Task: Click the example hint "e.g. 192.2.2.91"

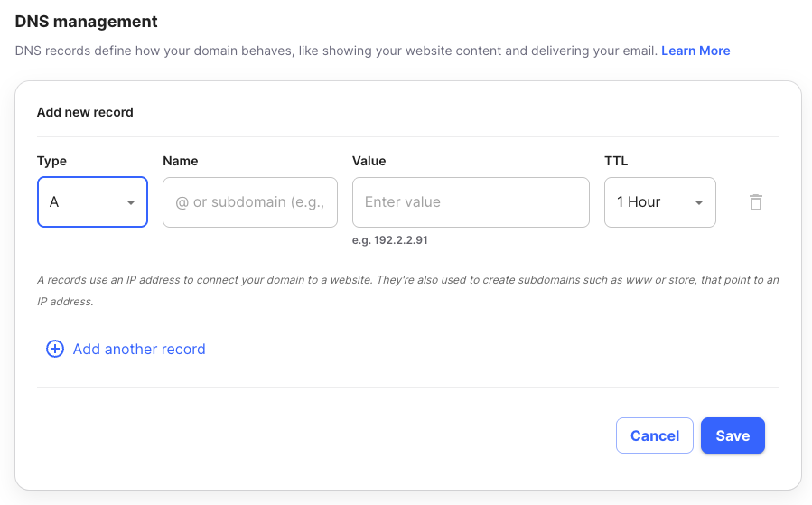Action: tap(390, 241)
